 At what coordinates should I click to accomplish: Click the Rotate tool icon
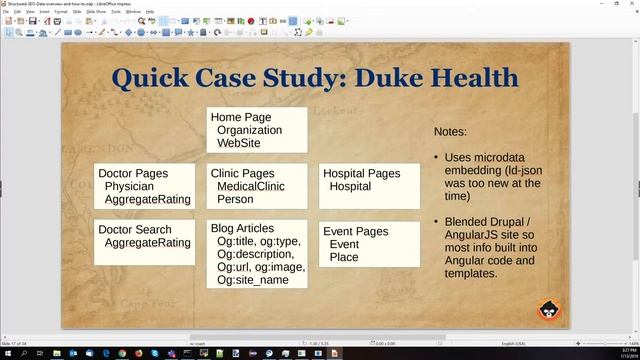click(217, 32)
